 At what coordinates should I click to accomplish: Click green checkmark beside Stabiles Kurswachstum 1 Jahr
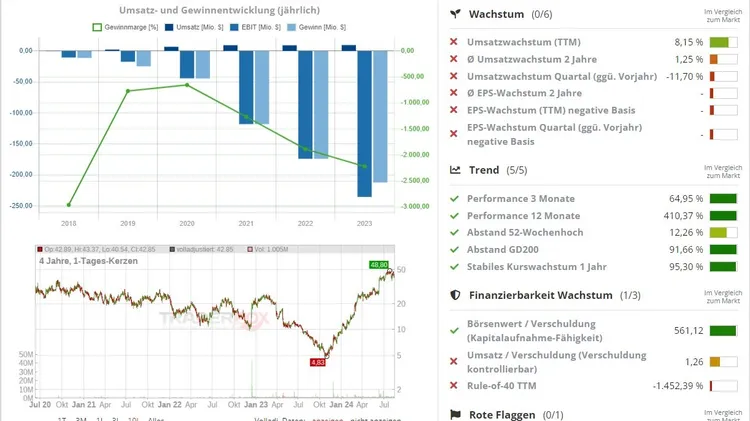click(454, 266)
